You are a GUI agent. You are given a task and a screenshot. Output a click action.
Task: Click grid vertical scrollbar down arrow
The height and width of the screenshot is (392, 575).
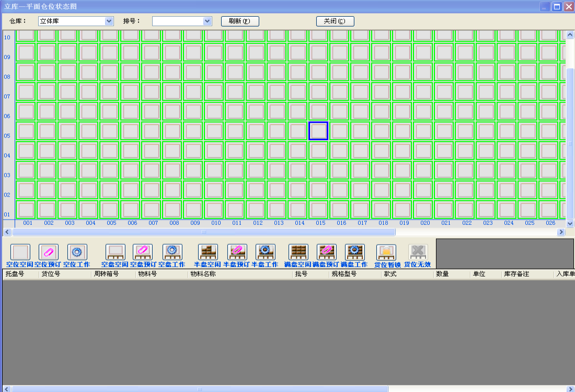570,223
